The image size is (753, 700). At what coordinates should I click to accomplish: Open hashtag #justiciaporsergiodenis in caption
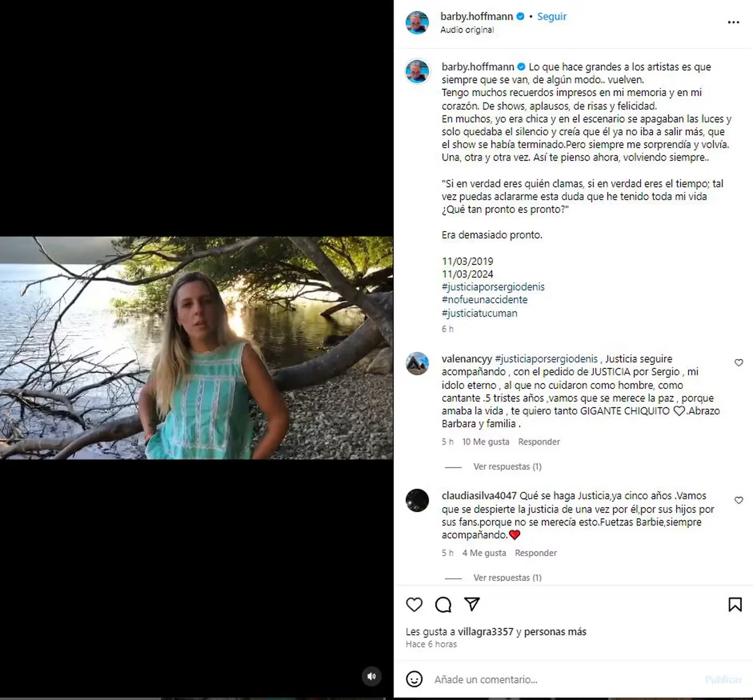point(493,287)
